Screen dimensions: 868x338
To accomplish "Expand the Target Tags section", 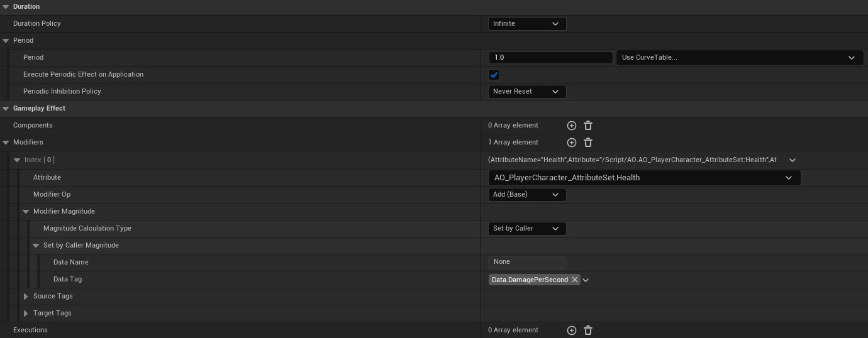I will coord(26,313).
